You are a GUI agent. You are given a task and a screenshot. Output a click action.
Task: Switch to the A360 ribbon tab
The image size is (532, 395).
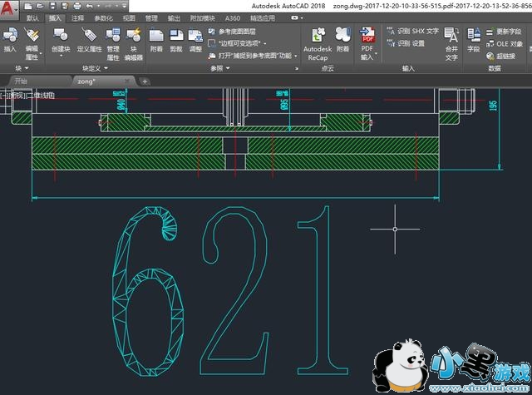click(232, 17)
